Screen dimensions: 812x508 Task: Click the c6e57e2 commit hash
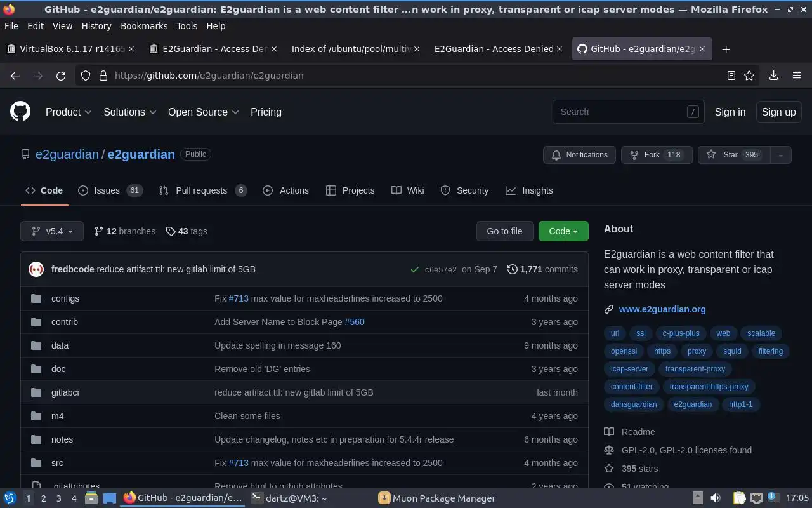(x=440, y=270)
